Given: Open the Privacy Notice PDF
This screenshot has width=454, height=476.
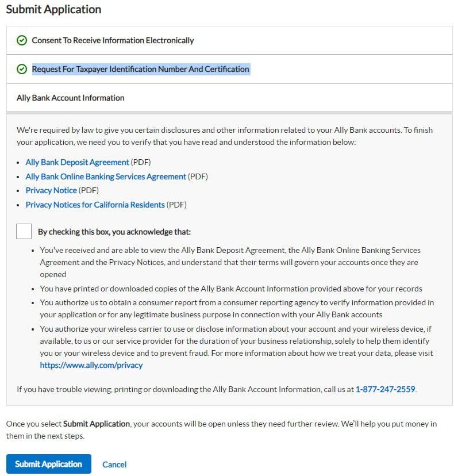Looking at the screenshot, I should (x=51, y=190).
